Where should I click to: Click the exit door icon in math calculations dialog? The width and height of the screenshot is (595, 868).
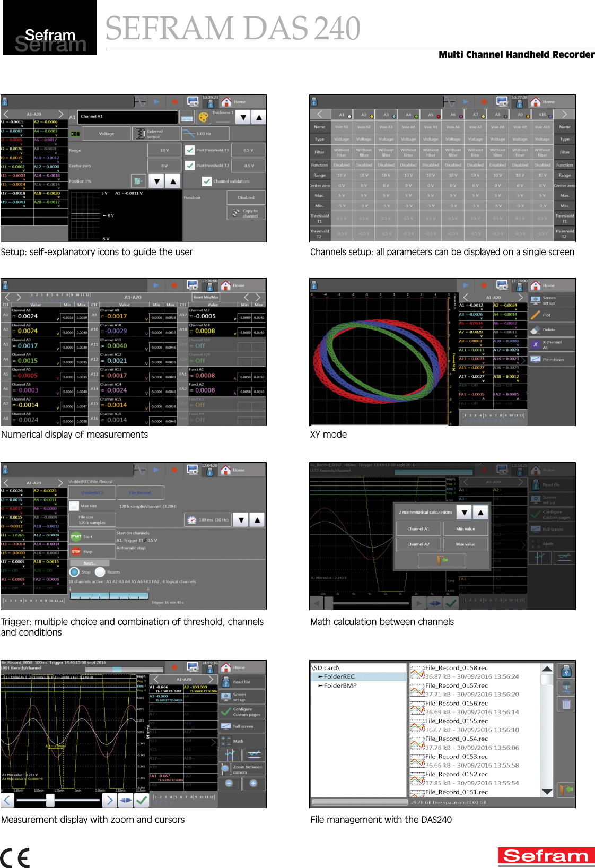(442, 560)
